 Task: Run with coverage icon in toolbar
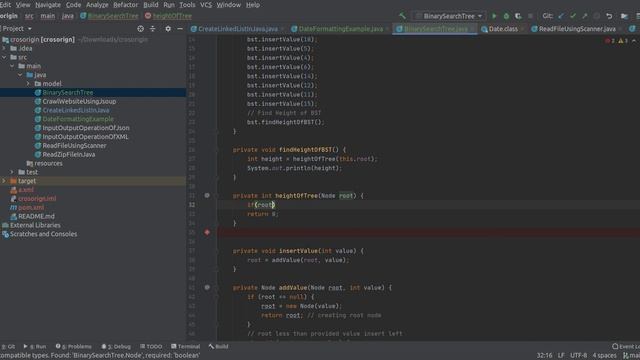518,16
